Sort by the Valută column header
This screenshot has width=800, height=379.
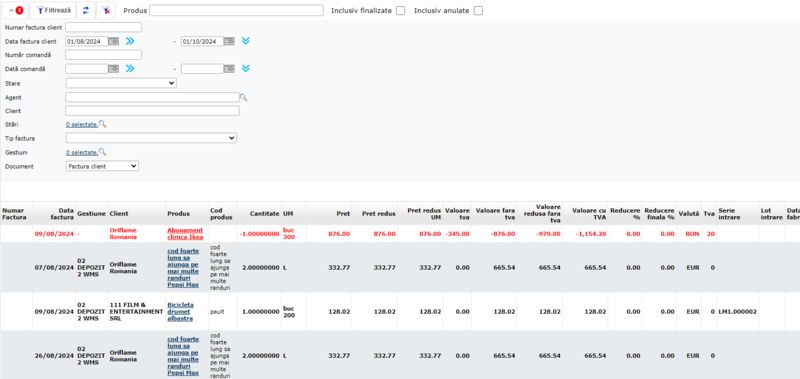pyautogui.click(x=689, y=214)
